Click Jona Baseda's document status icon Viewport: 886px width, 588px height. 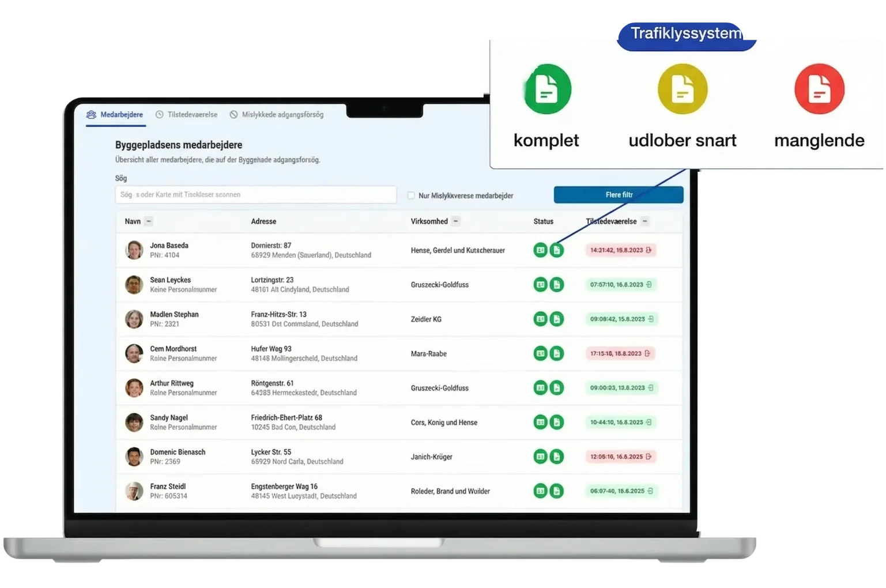pyautogui.click(x=557, y=250)
